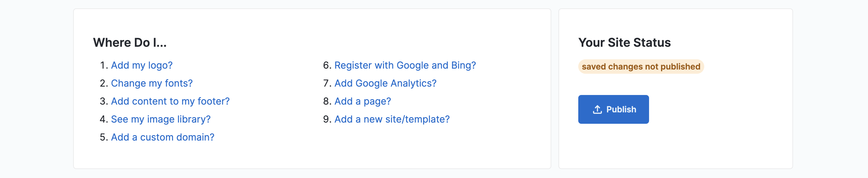Open the "Change my fonts?" help link
This screenshot has width=868, height=178.
[152, 83]
